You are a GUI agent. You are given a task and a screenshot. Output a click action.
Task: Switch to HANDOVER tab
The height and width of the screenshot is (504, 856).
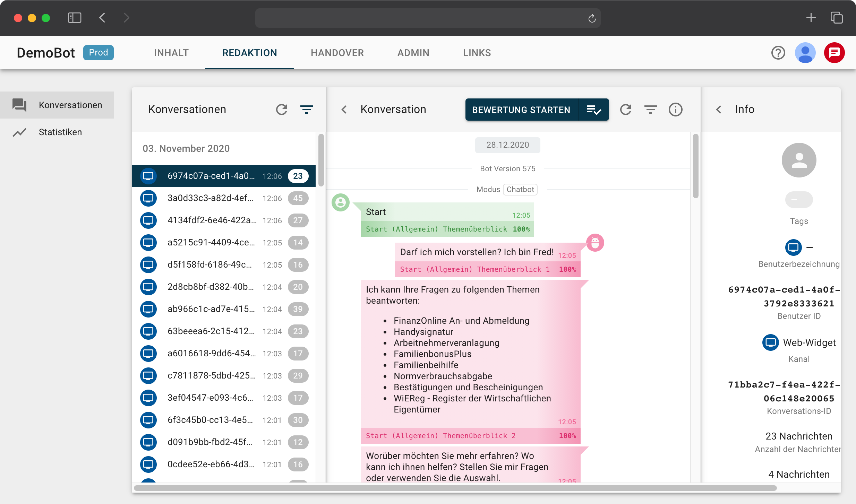(x=337, y=53)
